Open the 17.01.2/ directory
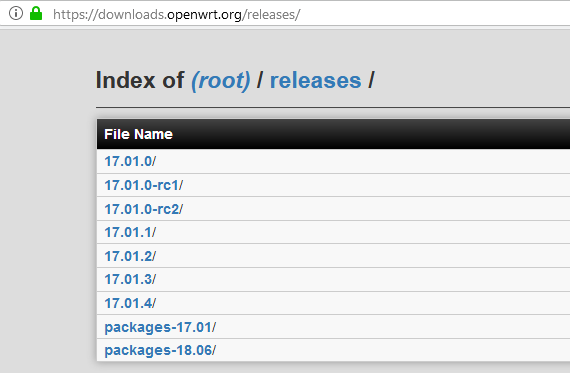This screenshot has height=373, width=570. 130,256
